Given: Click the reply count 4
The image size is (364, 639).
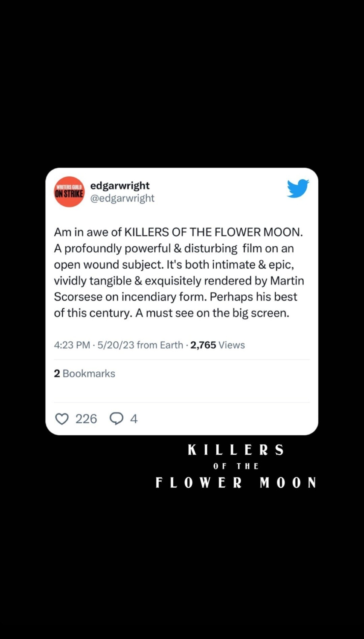Looking at the screenshot, I should click(134, 419).
